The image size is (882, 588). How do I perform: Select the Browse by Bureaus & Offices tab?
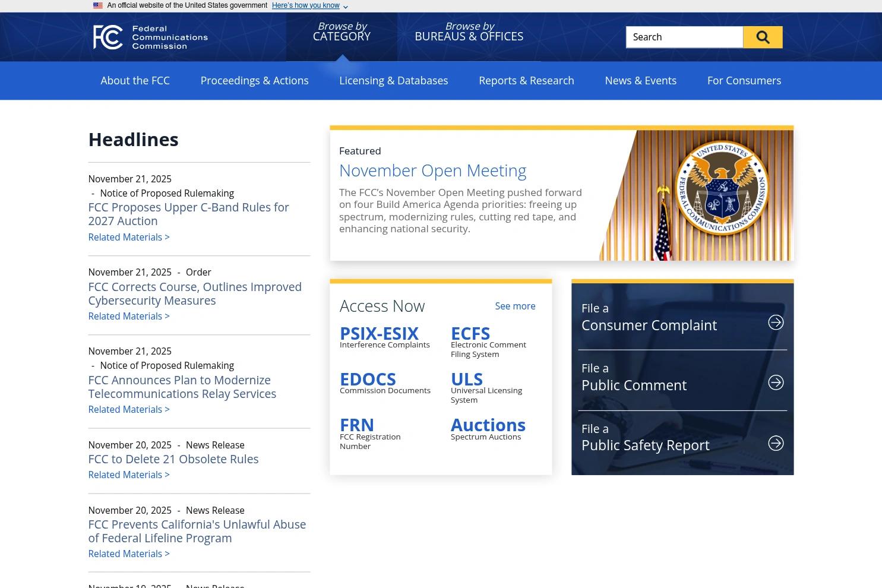tap(469, 31)
